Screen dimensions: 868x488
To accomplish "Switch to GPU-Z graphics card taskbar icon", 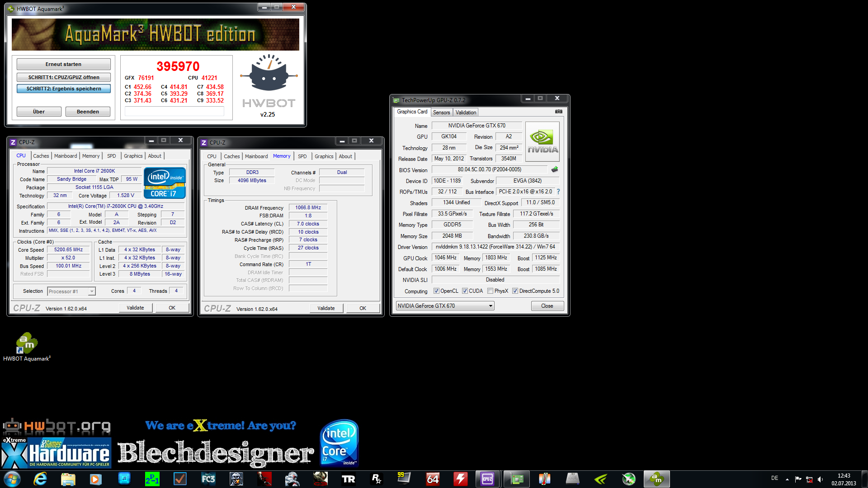I will coord(516,479).
